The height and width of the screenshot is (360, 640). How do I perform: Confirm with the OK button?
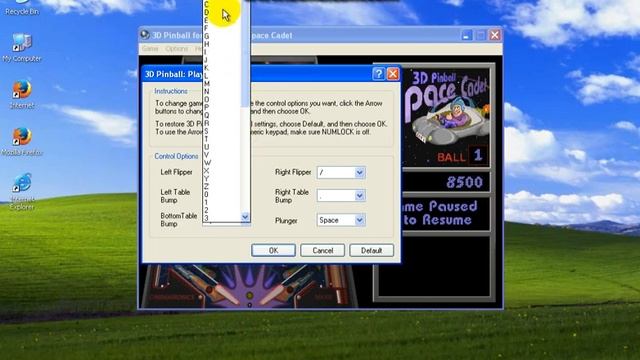[x=273, y=250]
